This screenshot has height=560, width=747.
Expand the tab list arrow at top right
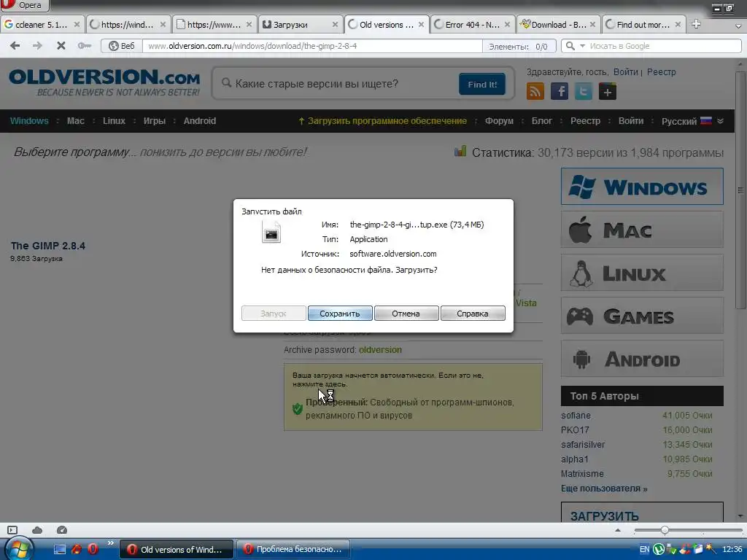(738, 26)
